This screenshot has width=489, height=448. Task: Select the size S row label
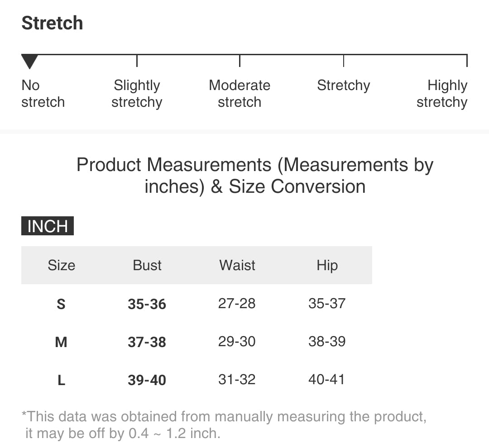[x=61, y=304]
